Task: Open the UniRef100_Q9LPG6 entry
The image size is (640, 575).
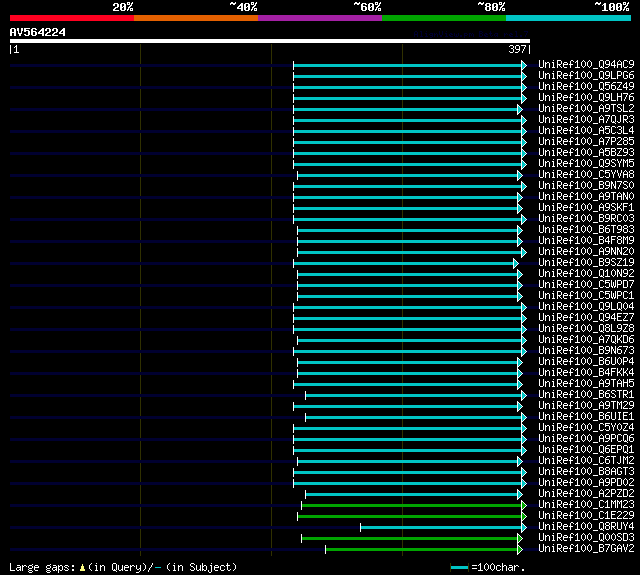Action: 586,75
